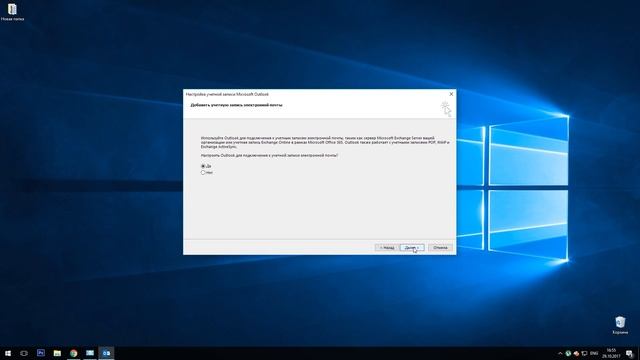Open the taskbar clock and date
Image resolution: width=640 pixels, height=360 pixels.
(611, 353)
